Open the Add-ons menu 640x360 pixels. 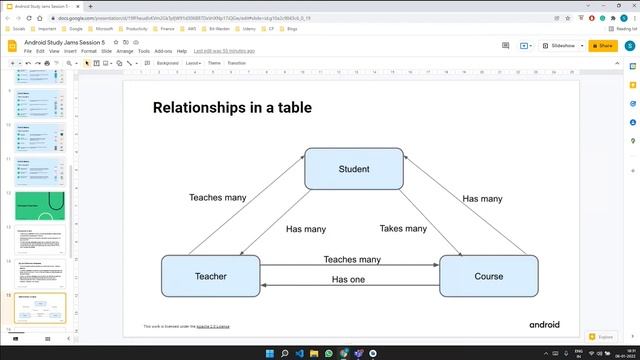click(x=163, y=51)
